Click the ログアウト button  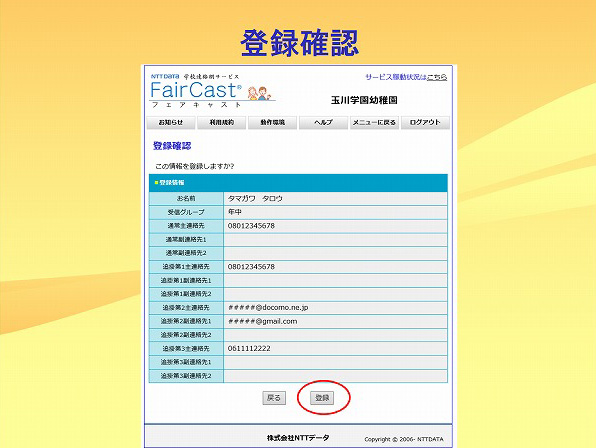425,122
